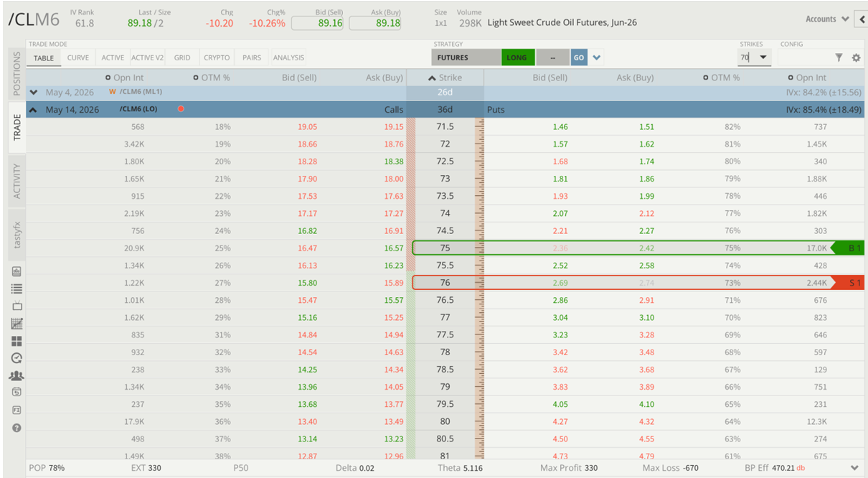Click put bid 3.04 at strike 77
Screen dimensions: 868x478
tap(560, 317)
